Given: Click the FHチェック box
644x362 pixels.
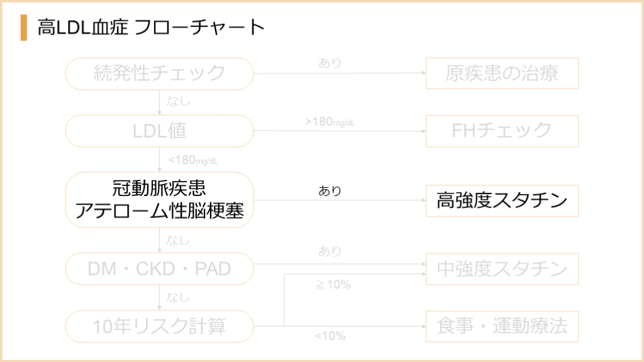Looking at the screenshot, I should (502, 130).
